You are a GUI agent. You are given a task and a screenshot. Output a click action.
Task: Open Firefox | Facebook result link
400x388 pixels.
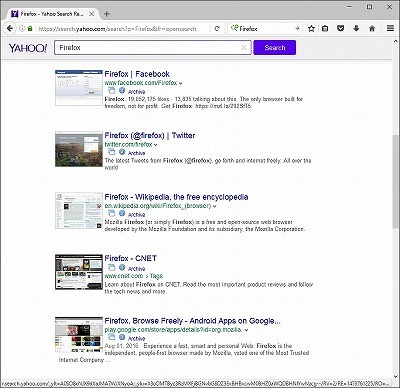click(137, 74)
